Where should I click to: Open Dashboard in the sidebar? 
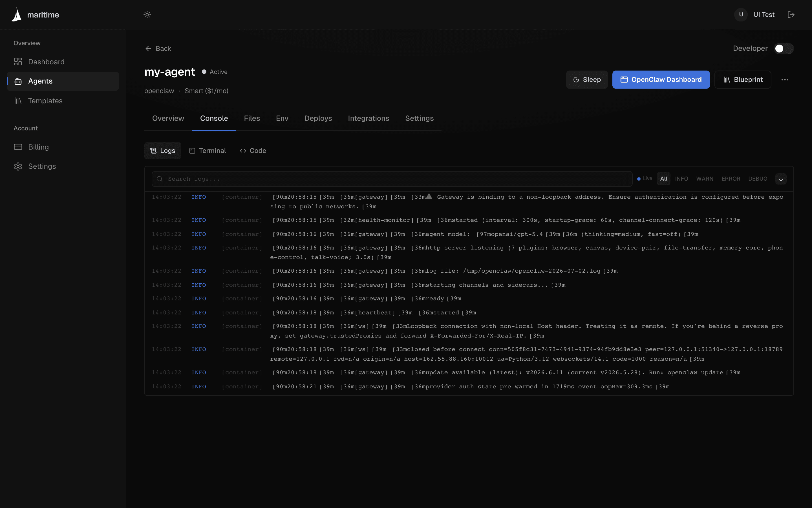point(63,62)
